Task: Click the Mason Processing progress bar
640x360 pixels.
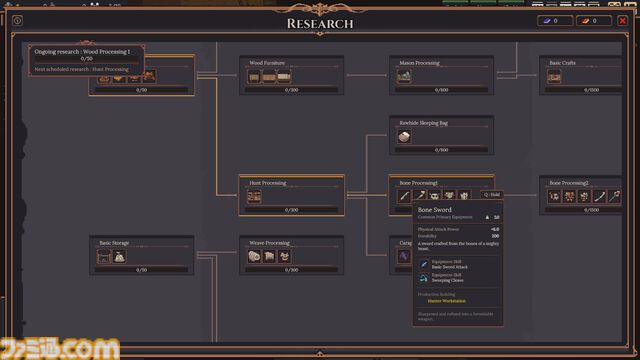Action: (441, 90)
